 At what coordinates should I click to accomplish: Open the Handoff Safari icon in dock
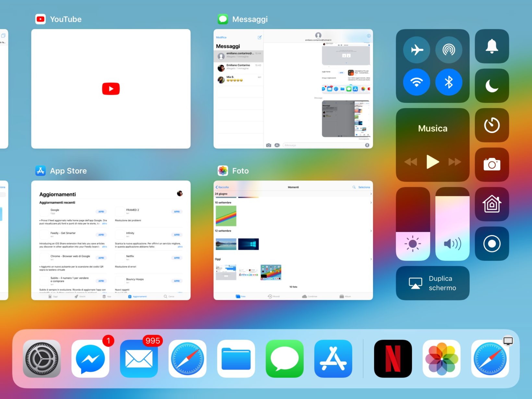point(490,358)
